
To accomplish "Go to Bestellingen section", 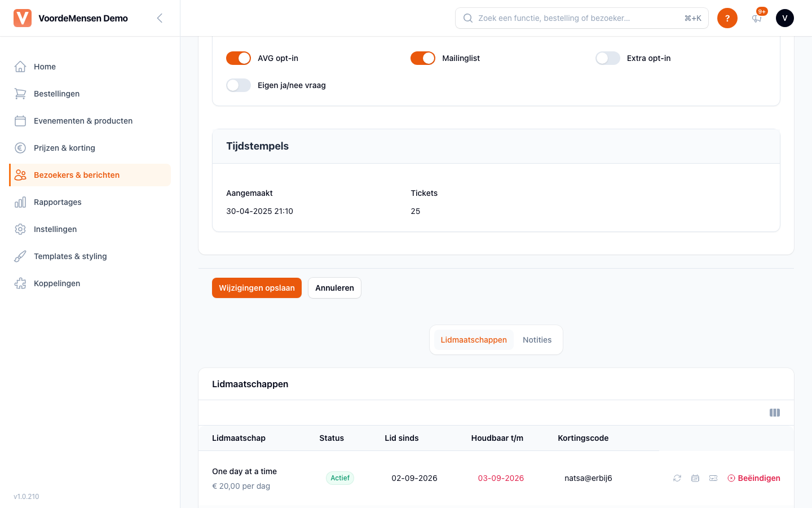I will [x=90, y=94].
